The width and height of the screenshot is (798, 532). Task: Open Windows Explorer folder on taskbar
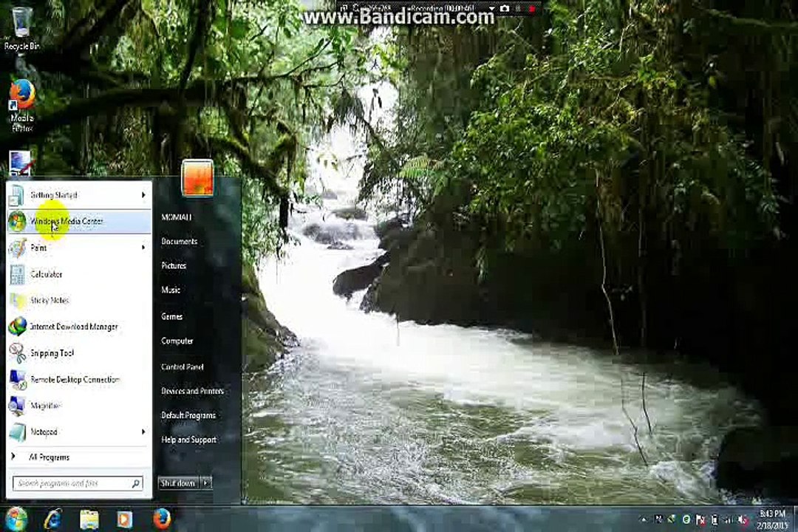pos(89,519)
